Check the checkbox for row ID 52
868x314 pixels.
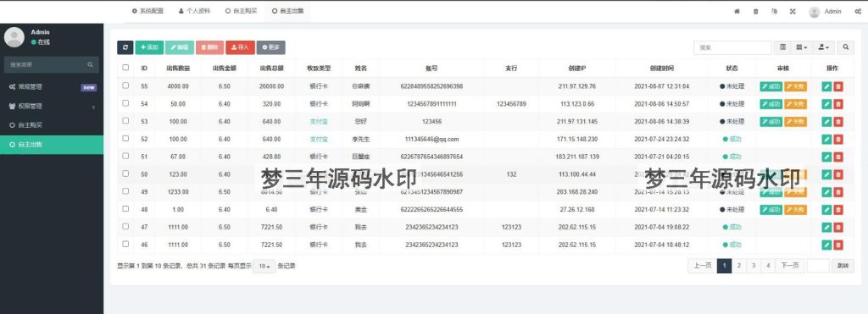click(125, 138)
